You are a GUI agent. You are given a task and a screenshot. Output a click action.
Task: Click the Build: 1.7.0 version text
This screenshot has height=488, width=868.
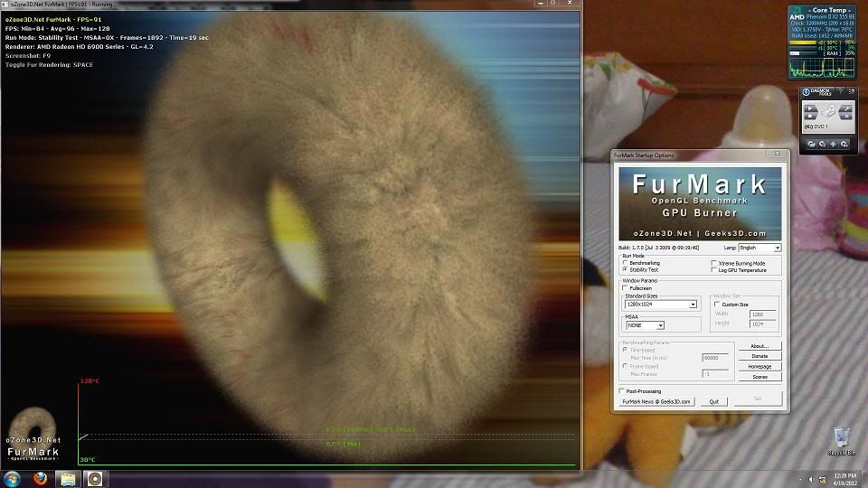point(658,248)
